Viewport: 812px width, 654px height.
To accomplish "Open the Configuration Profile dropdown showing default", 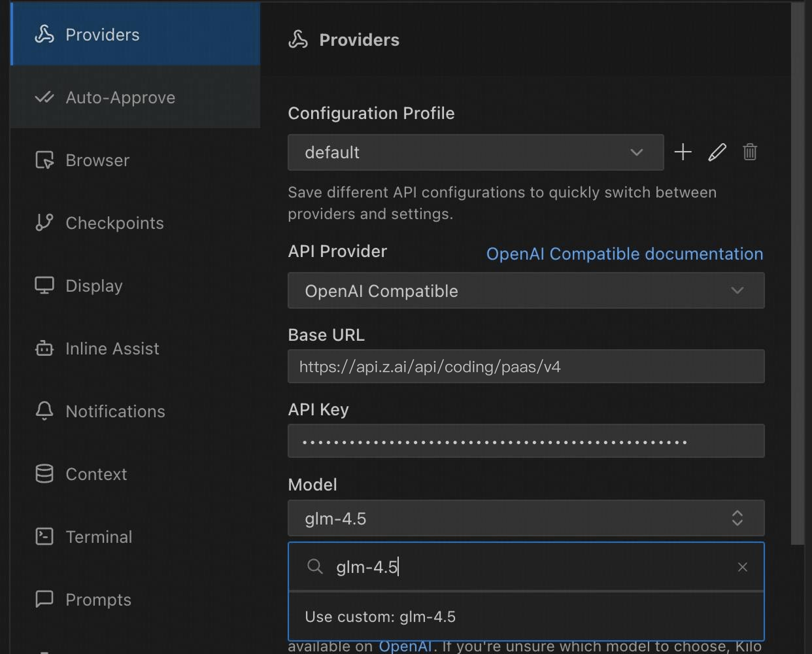I will pyautogui.click(x=476, y=153).
